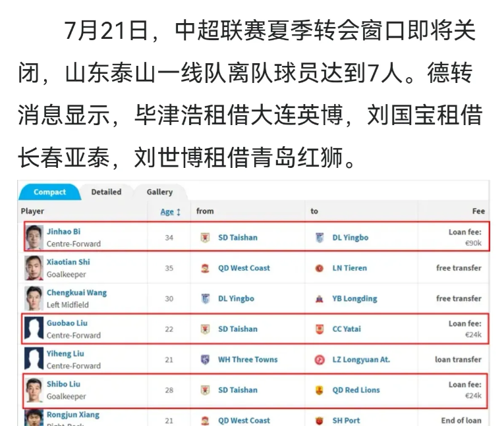Open LZ Longyuan At. club link
504x426 pixels.
click(361, 359)
